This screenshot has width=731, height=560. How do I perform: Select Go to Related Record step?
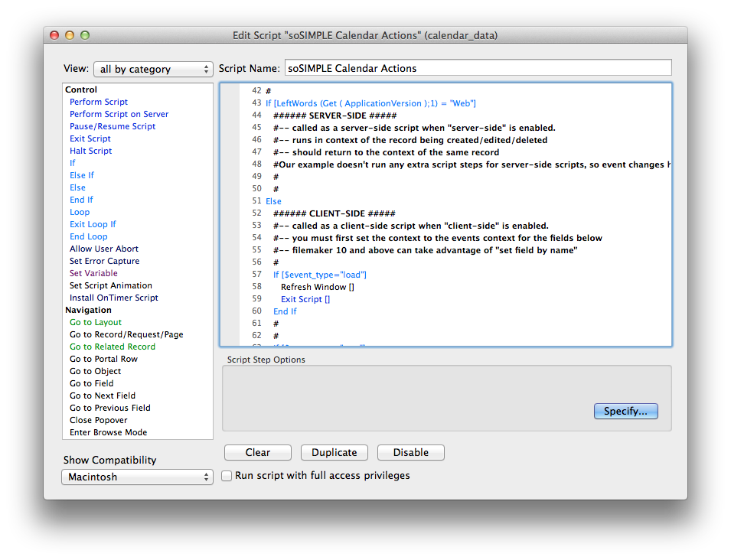pos(113,347)
